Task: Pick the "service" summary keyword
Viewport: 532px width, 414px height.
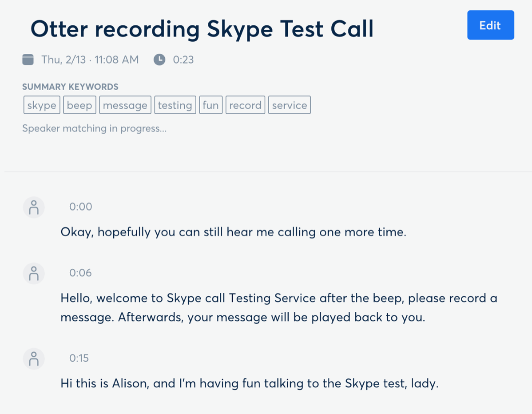Action: coord(290,105)
